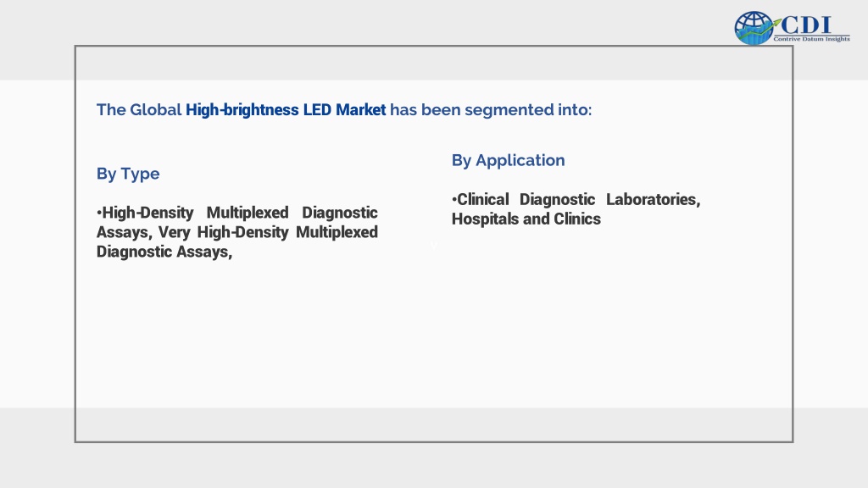Click the large CDI lettering
This screenshot has height=488, width=868.
coord(807,25)
